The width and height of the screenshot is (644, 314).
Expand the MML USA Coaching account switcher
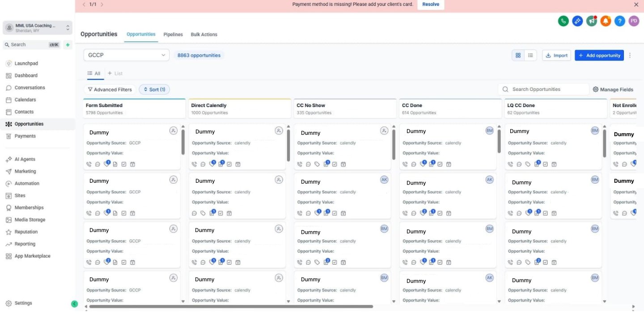[38, 28]
